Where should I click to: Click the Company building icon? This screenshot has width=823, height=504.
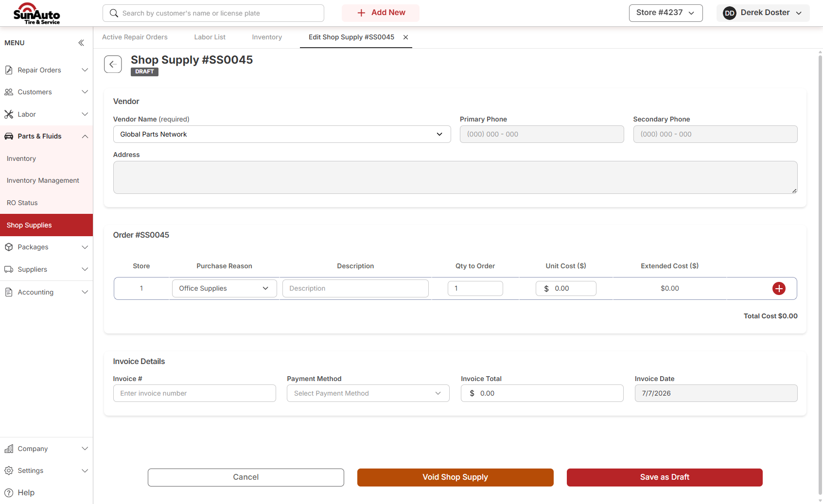pyautogui.click(x=9, y=449)
